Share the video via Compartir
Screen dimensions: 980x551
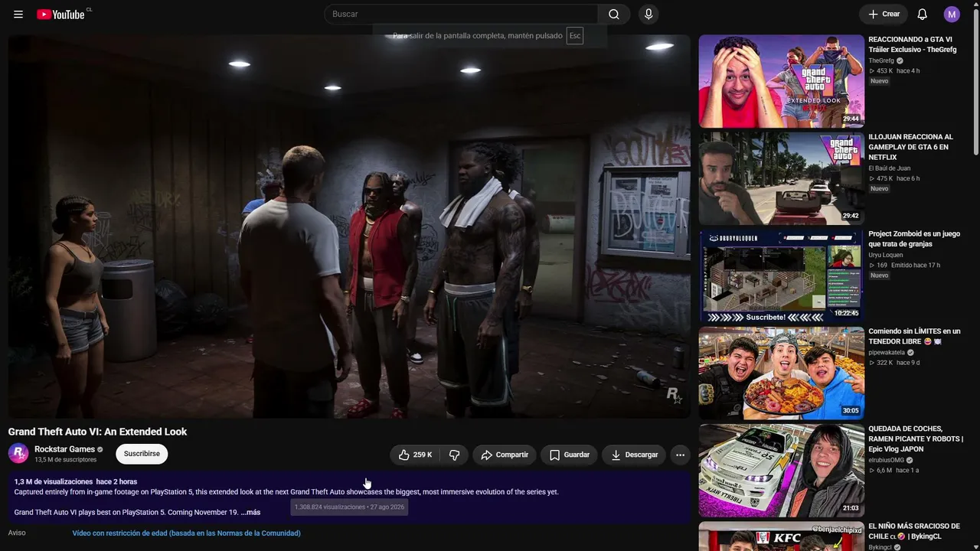pyautogui.click(x=505, y=455)
